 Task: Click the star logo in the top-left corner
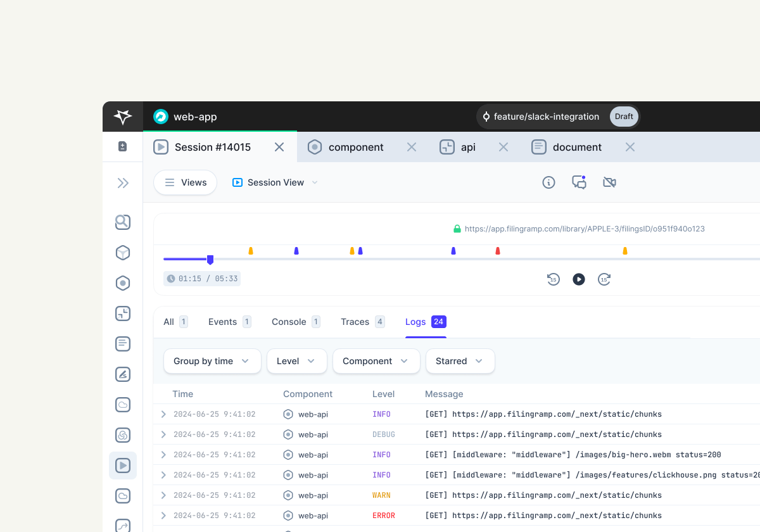pyautogui.click(x=123, y=117)
